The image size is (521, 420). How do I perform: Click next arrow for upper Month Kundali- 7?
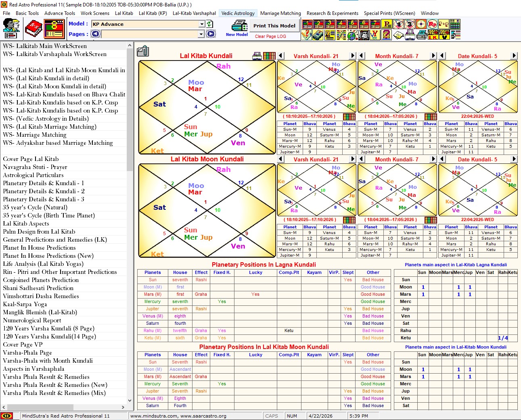433,56
